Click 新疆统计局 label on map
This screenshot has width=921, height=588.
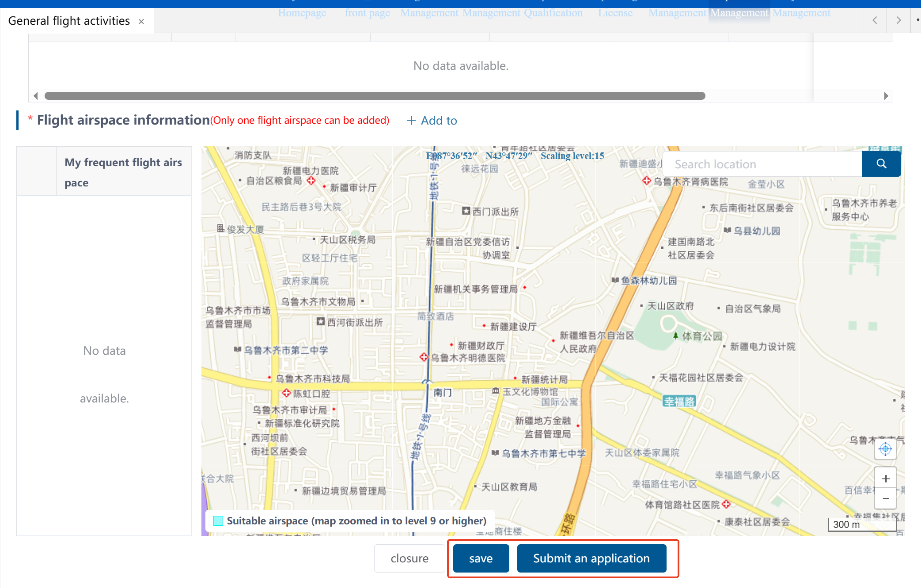coord(545,379)
